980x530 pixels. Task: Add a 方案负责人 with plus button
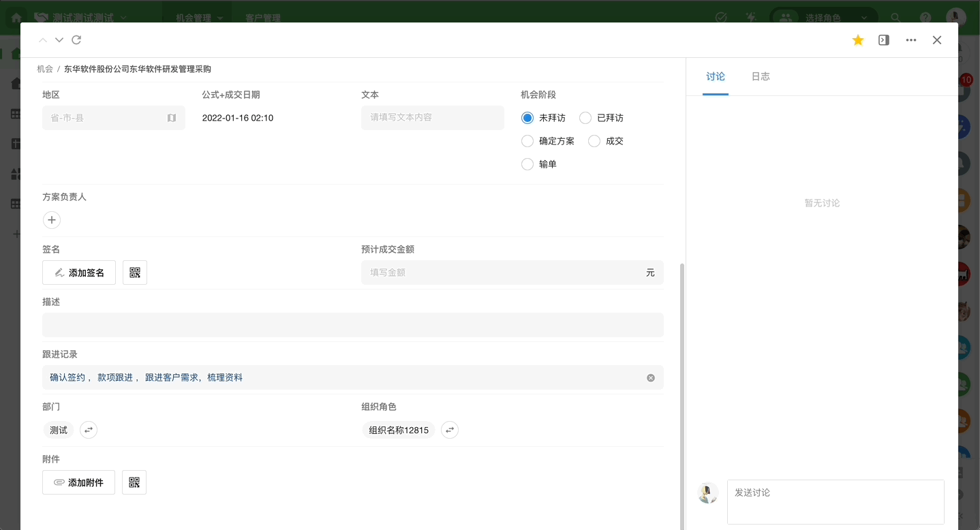pyautogui.click(x=52, y=220)
